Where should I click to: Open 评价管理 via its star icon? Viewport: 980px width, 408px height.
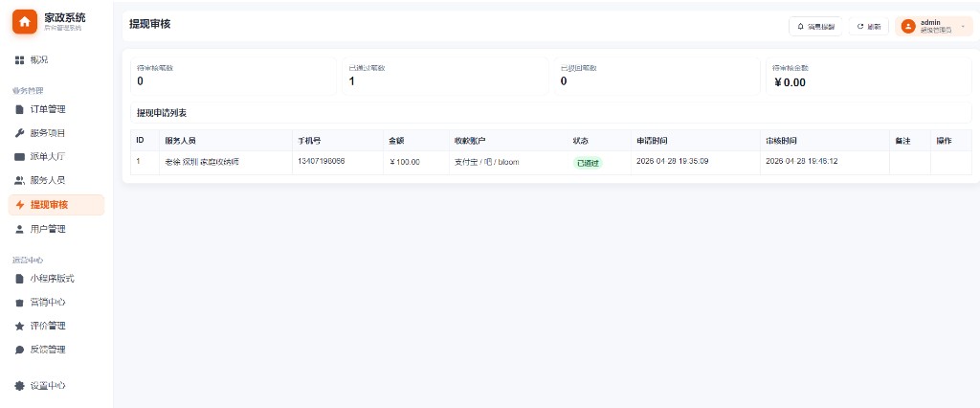tap(19, 326)
